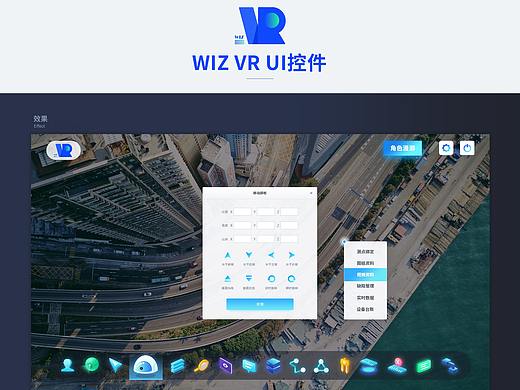Focus the bottom row X input field
Screen dimensions: 520x390
242,239
